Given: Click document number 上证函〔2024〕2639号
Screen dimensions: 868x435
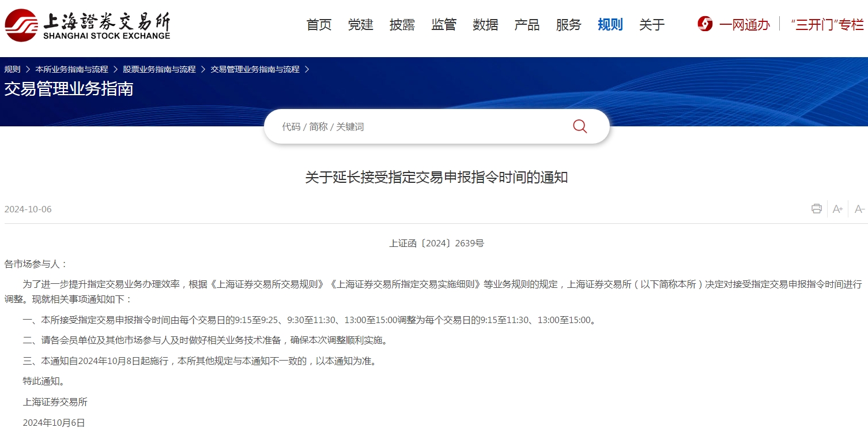Looking at the screenshot, I should (x=436, y=243).
